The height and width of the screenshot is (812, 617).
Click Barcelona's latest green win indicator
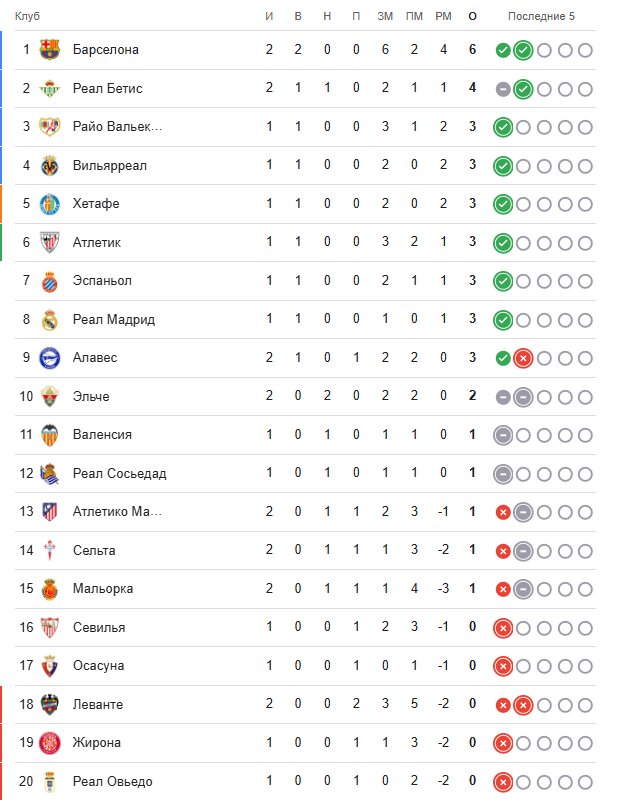pos(523,51)
